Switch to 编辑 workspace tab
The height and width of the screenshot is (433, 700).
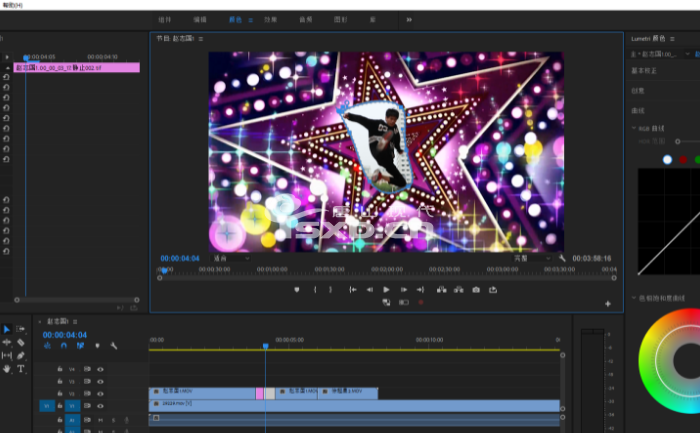pos(200,20)
